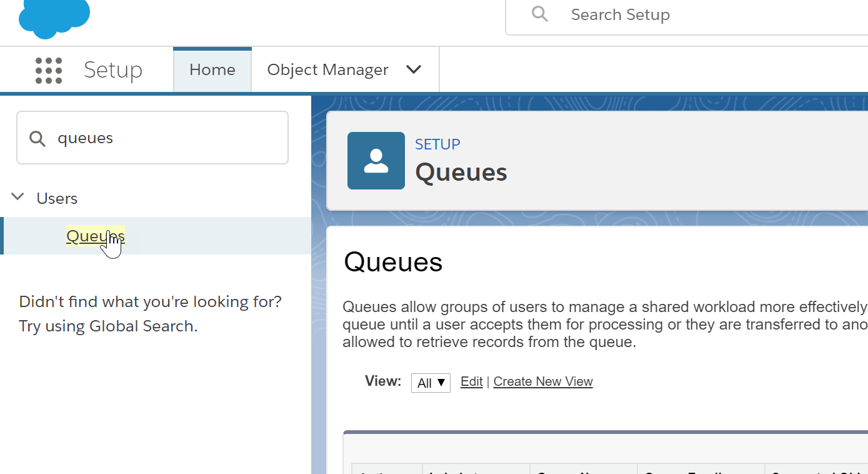Click the magnifier icon in Search Setup

tap(540, 14)
